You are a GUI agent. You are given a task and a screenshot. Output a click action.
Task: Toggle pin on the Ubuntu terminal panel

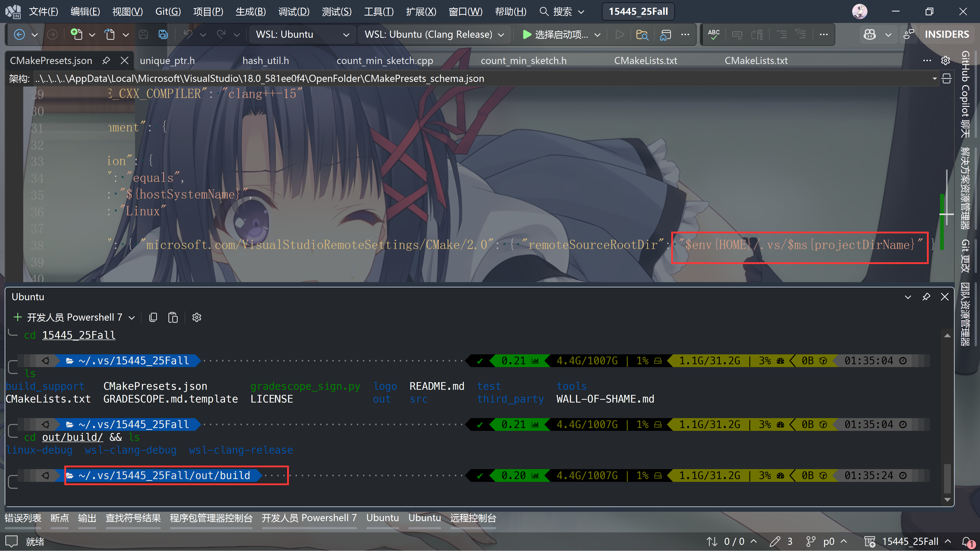pyautogui.click(x=926, y=297)
